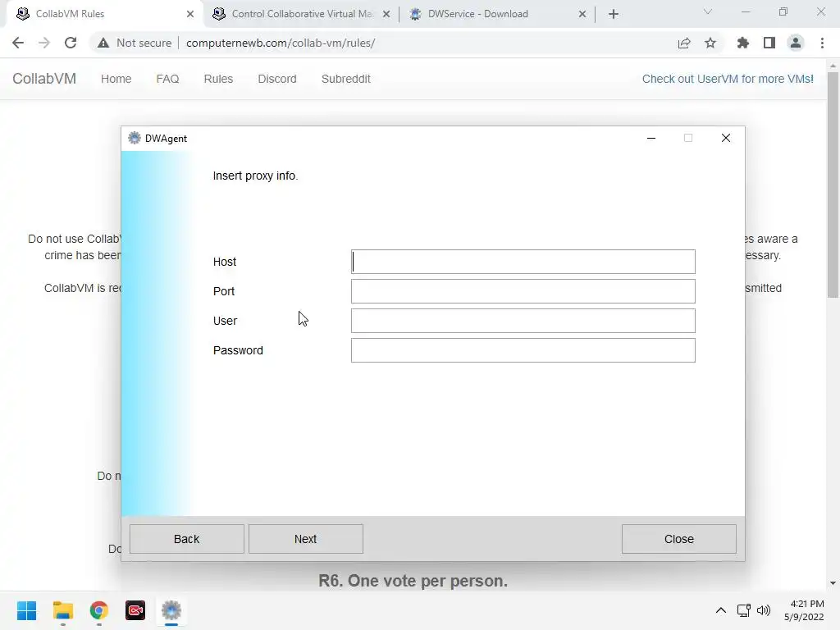Screen dimensions: 840x630
Task: Open the Extensions puzzle icon
Action: [x=743, y=43]
